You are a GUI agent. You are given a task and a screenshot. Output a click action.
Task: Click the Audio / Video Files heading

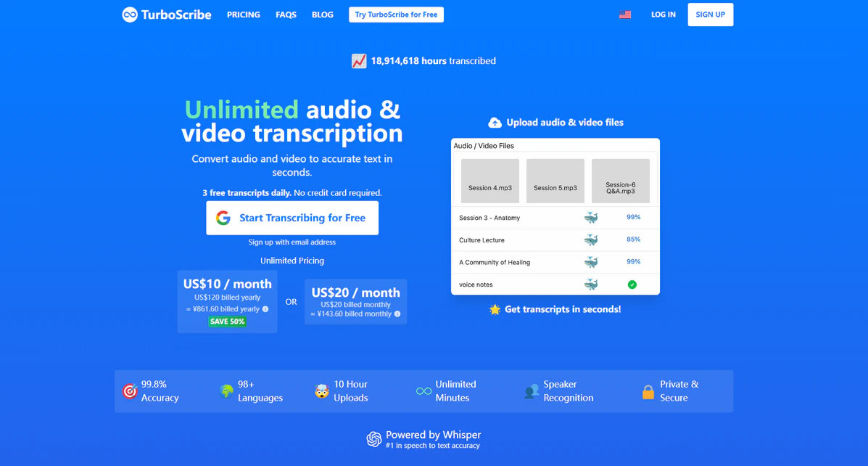point(484,146)
